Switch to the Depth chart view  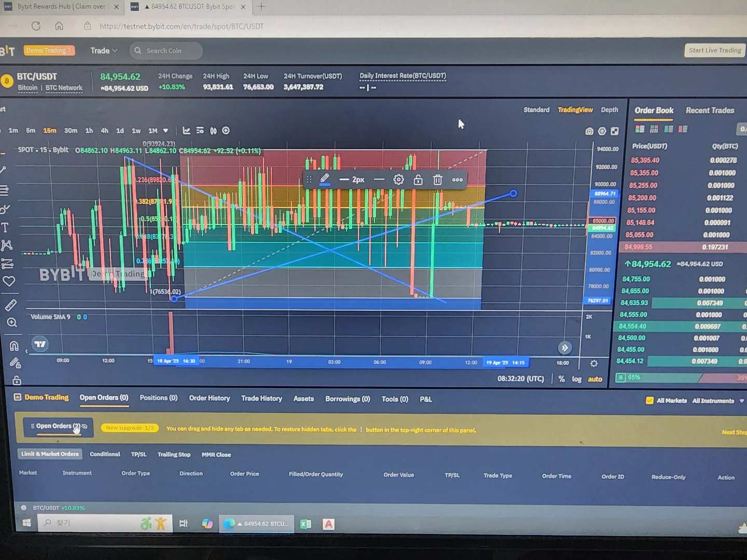click(610, 110)
